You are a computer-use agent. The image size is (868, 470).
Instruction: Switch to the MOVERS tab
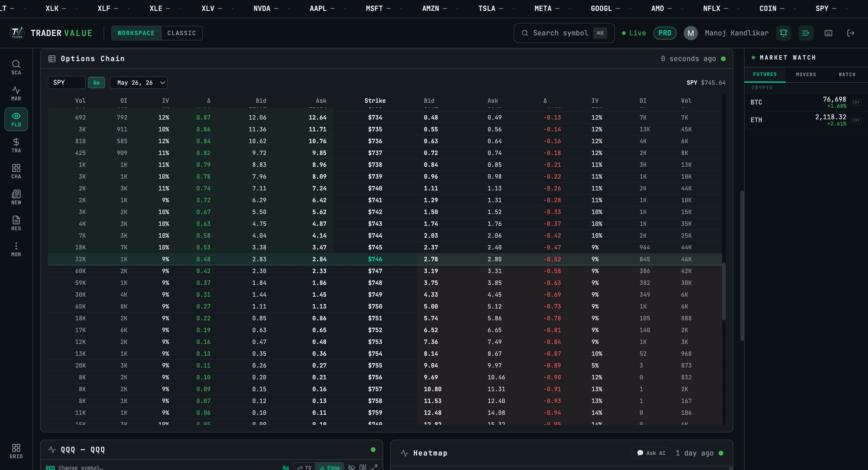coord(806,74)
